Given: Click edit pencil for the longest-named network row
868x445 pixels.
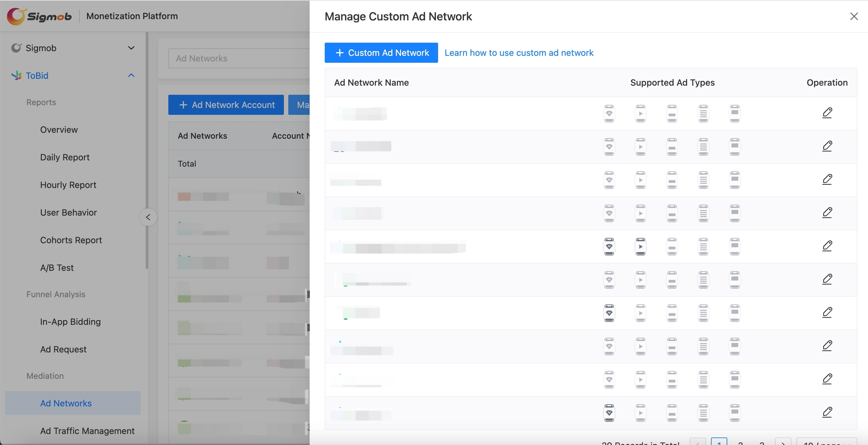Looking at the screenshot, I should click(827, 246).
